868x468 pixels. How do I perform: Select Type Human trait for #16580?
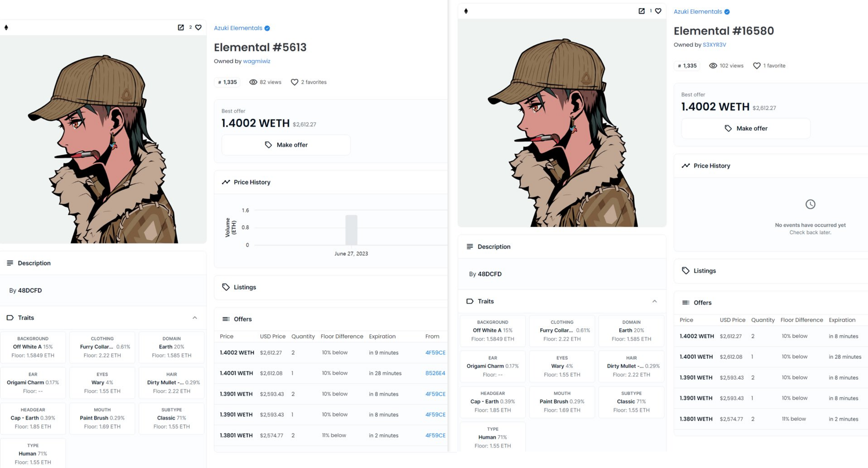coord(493,437)
